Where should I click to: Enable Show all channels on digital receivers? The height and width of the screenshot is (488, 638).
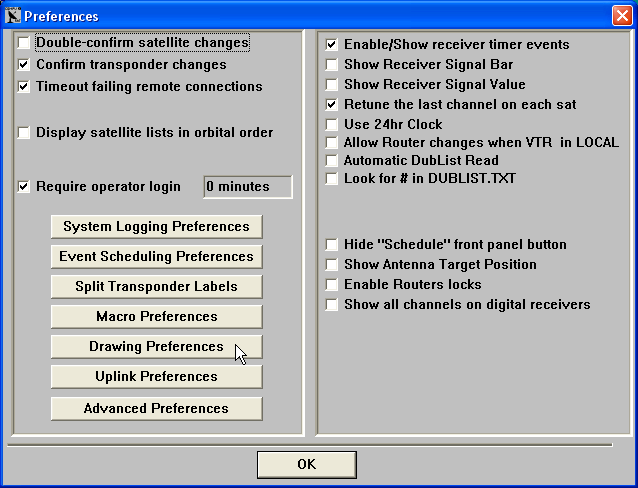coord(332,304)
